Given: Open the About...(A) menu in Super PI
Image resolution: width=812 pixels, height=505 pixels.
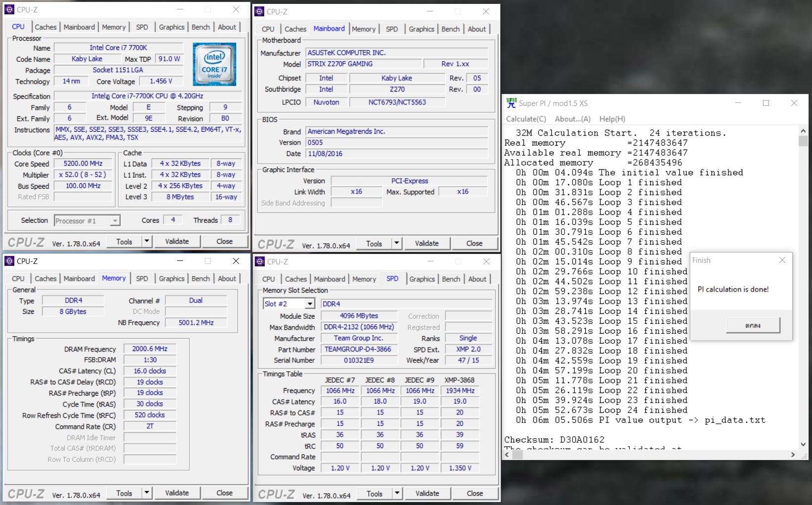Looking at the screenshot, I should pyautogui.click(x=573, y=119).
